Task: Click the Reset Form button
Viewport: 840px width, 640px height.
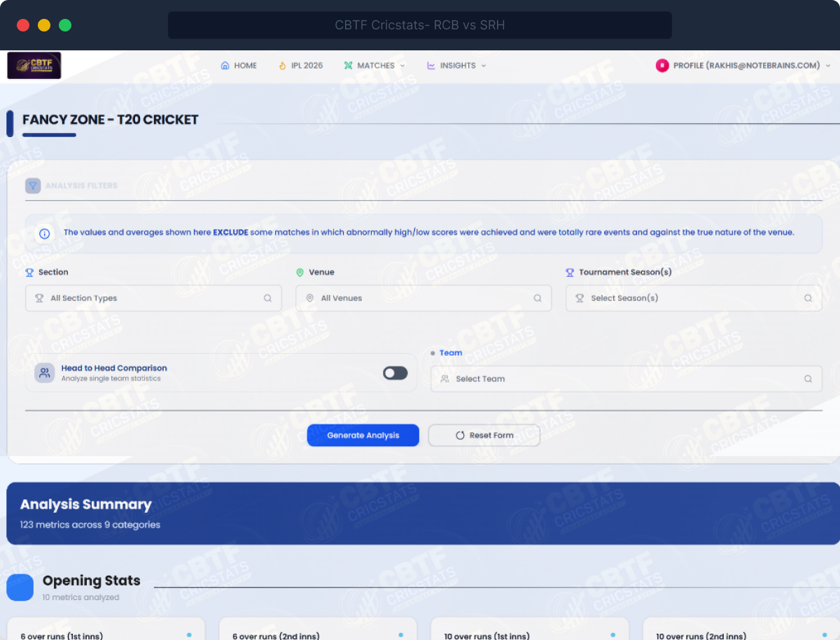Action: click(484, 435)
